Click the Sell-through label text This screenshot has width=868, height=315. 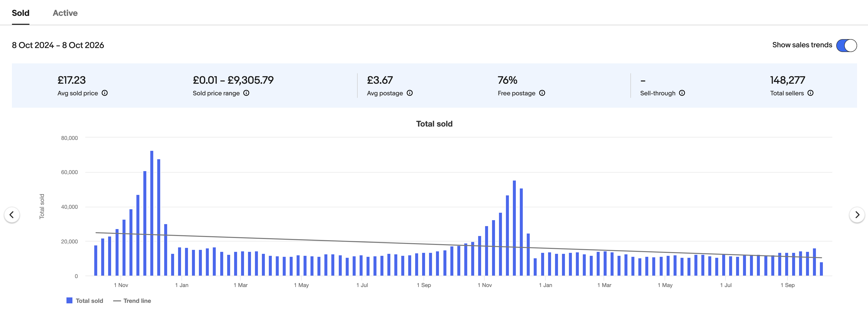658,93
